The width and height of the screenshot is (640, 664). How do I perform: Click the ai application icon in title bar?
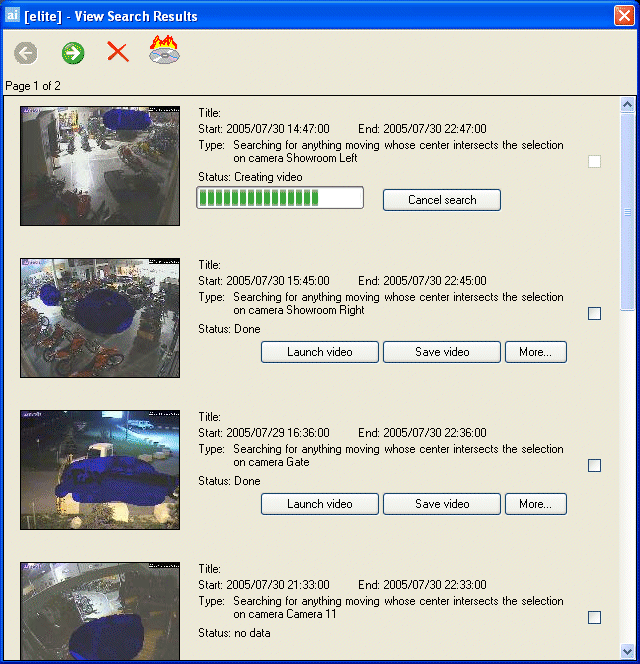[12, 15]
